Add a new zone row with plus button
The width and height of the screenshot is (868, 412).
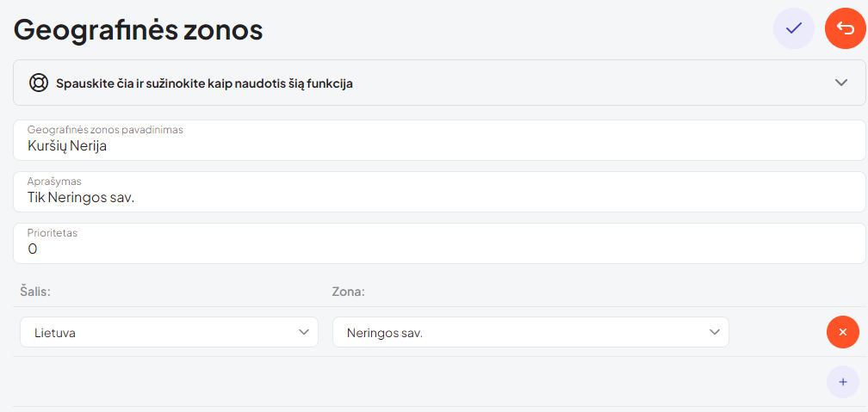point(842,382)
